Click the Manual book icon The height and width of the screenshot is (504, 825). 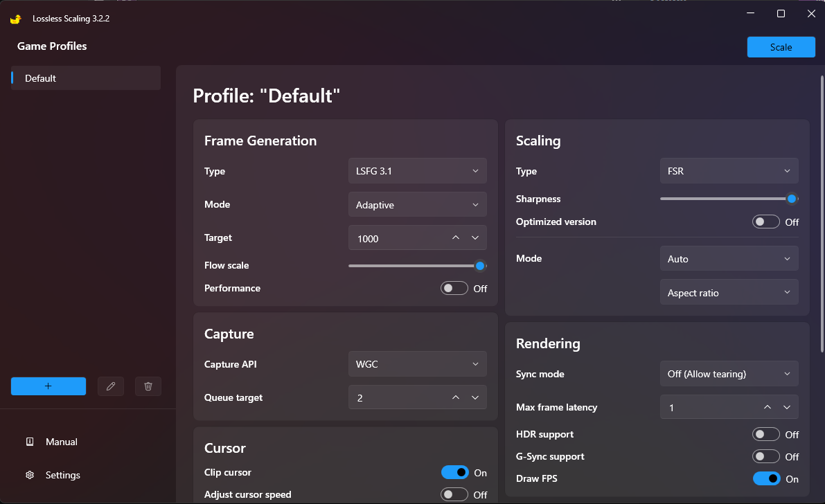point(30,442)
